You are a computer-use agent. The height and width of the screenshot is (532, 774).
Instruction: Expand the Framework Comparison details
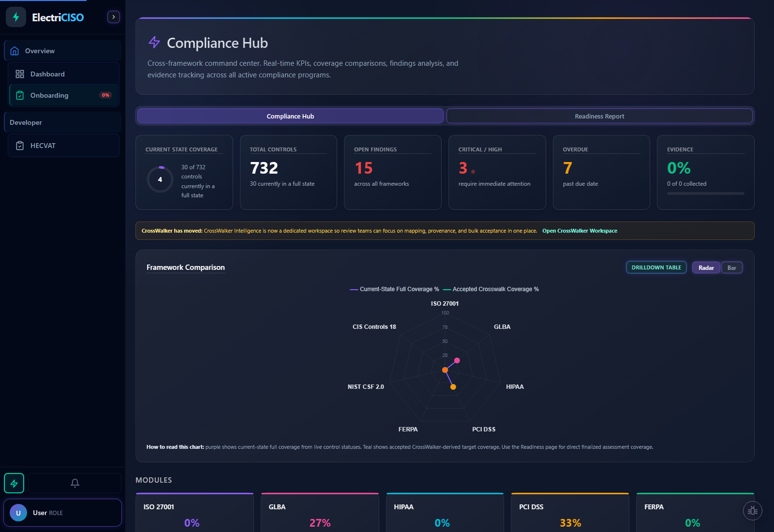tap(185, 267)
